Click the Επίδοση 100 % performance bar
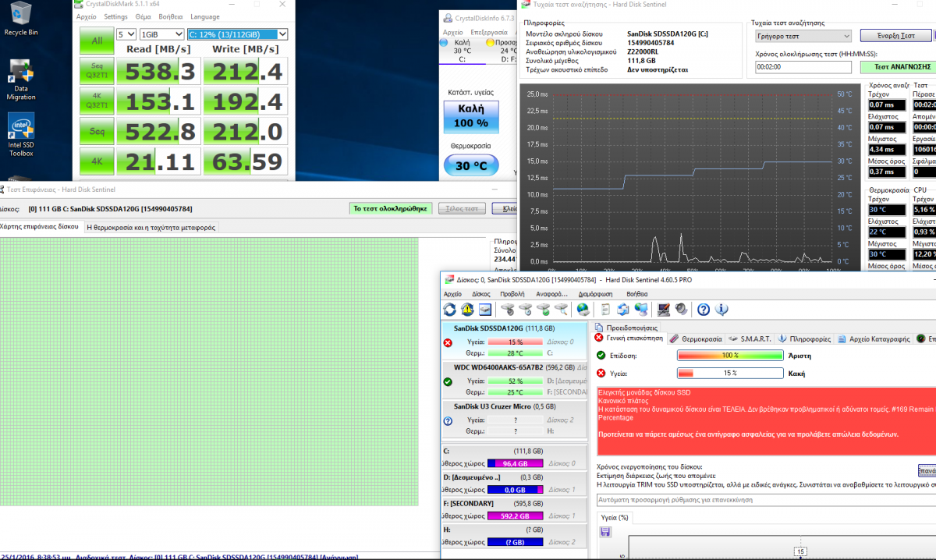Viewport: 936px width, 560px height. 729,355
